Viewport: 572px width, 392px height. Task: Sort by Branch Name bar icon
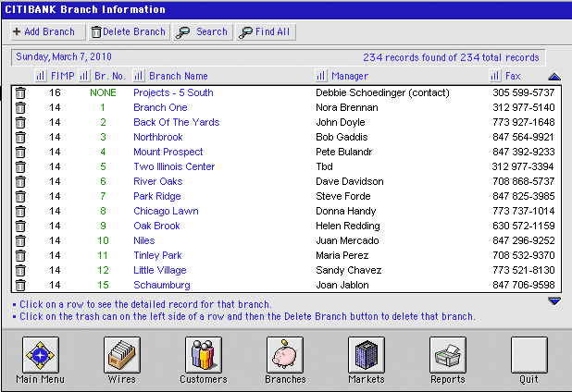point(138,76)
